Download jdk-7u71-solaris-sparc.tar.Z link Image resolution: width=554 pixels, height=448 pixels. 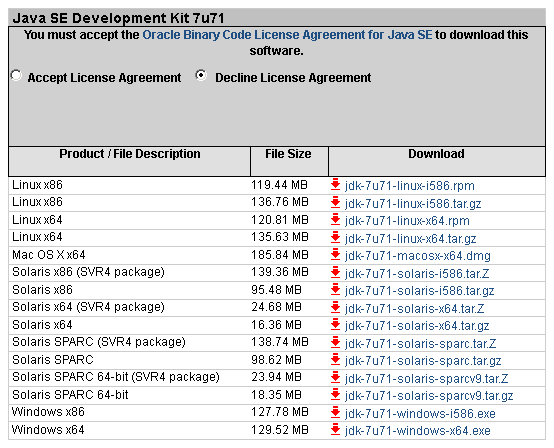coord(420,343)
